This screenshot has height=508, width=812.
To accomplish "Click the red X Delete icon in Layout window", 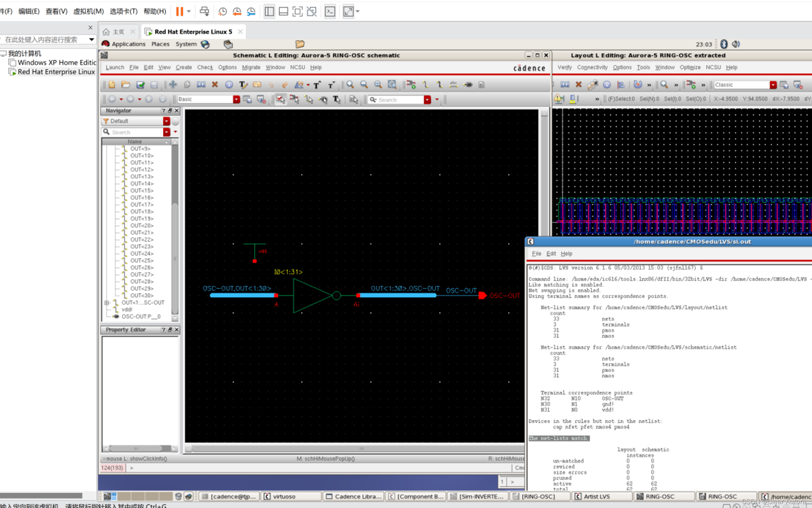I will [x=578, y=85].
